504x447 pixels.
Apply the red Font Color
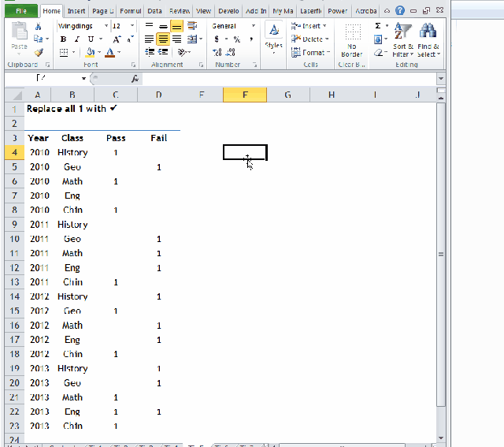click(110, 52)
